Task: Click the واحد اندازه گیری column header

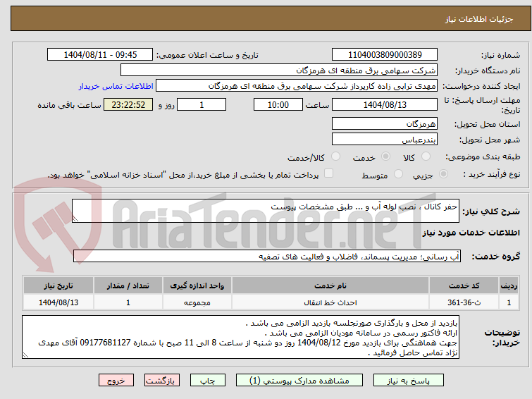Action: [197, 286]
